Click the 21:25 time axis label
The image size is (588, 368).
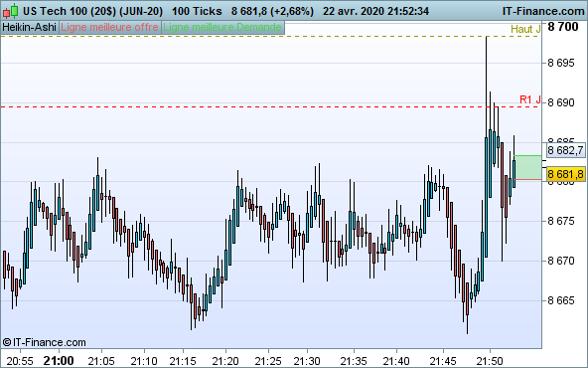tap(268, 361)
